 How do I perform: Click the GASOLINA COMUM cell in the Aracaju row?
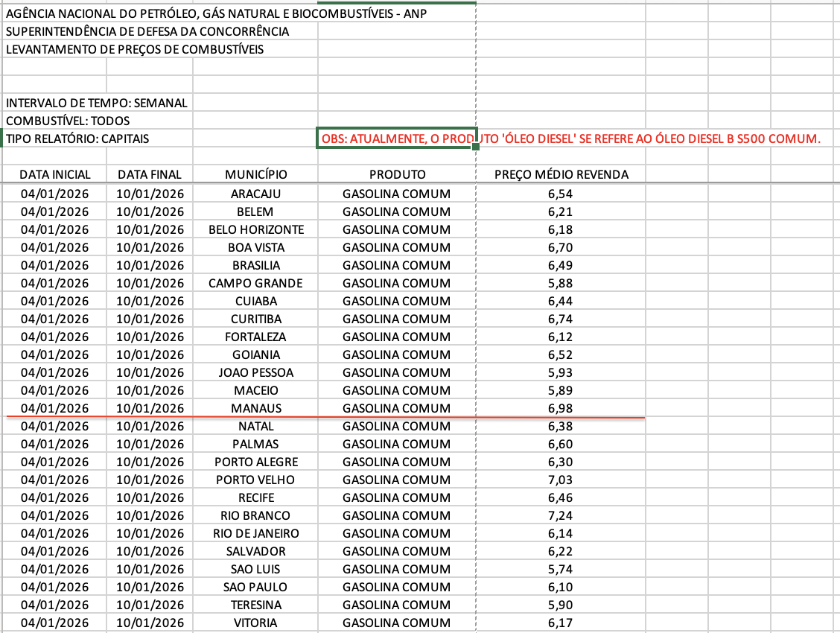(x=397, y=194)
